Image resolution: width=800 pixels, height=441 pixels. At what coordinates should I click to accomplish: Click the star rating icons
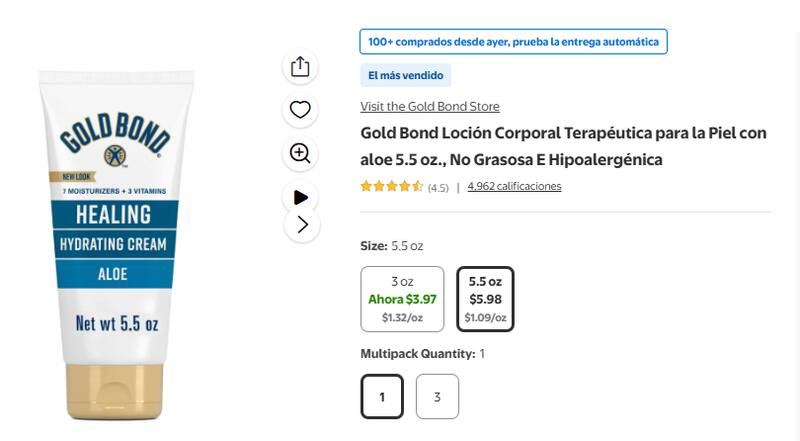391,186
